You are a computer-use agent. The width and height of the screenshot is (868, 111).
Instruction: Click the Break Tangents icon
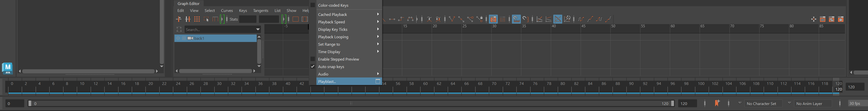[452, 19]
